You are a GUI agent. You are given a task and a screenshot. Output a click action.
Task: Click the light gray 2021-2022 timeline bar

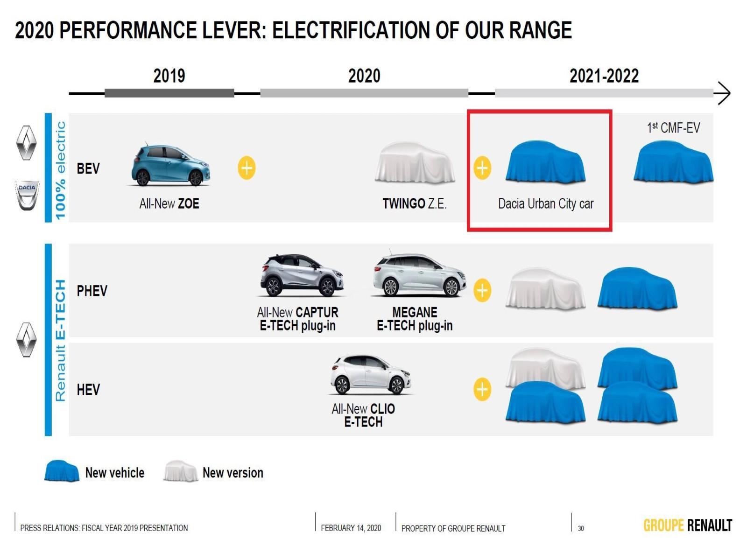(603, 93)
